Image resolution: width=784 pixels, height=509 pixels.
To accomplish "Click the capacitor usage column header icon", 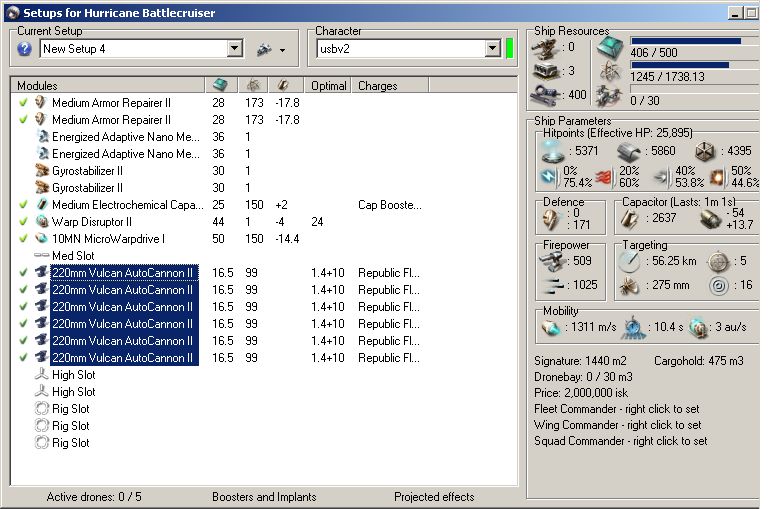I will coord(283,86).
